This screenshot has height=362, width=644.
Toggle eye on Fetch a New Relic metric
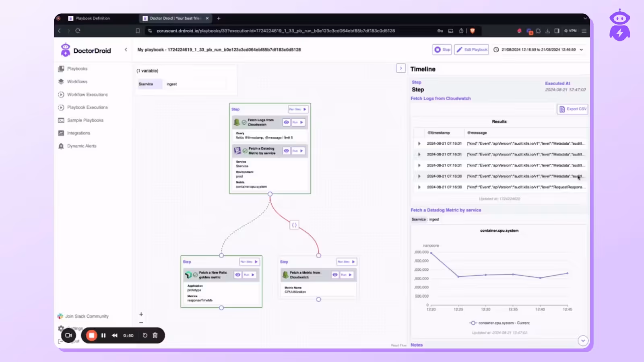(x=238, y=275)
